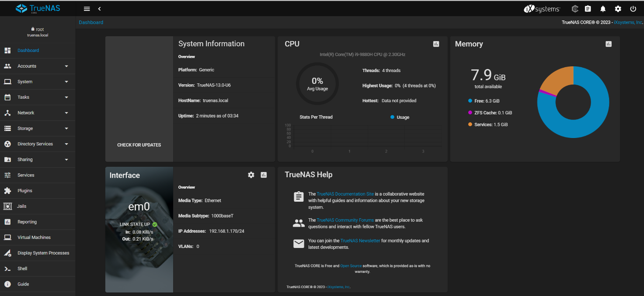
Task: Click the Accounts people icon
Action: (x=7, y=66)
